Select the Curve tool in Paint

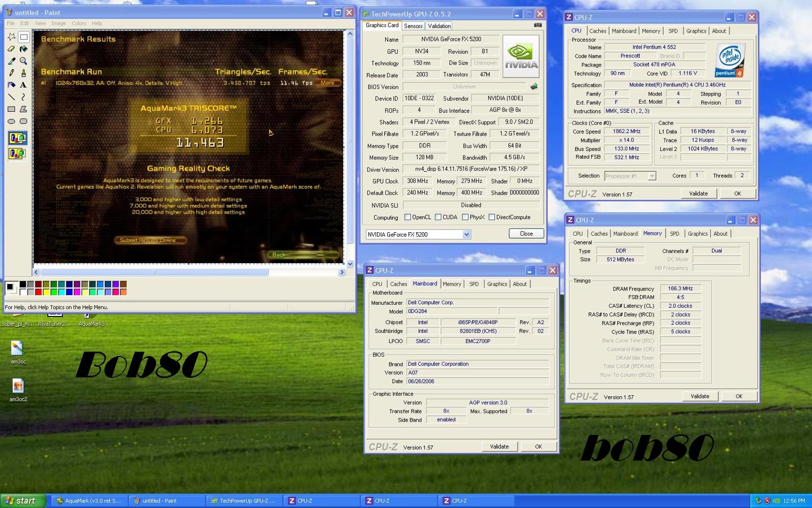23,97
